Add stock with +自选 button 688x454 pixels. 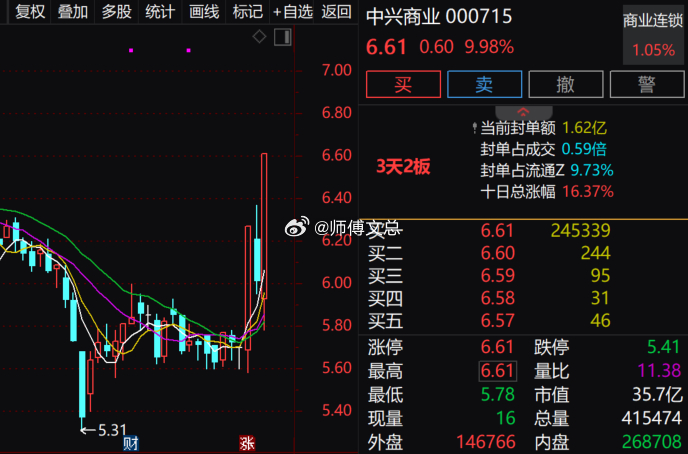293,12
